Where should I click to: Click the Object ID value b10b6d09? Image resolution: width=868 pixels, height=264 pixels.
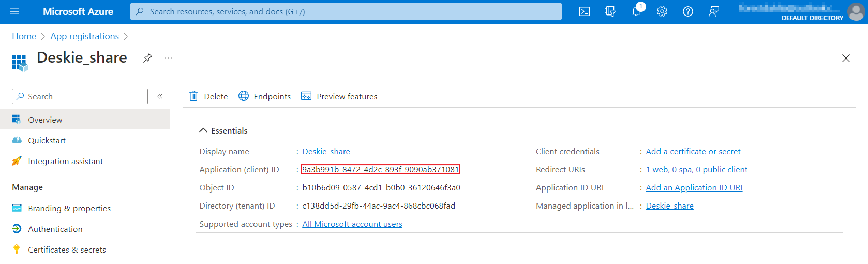(381, 187)
